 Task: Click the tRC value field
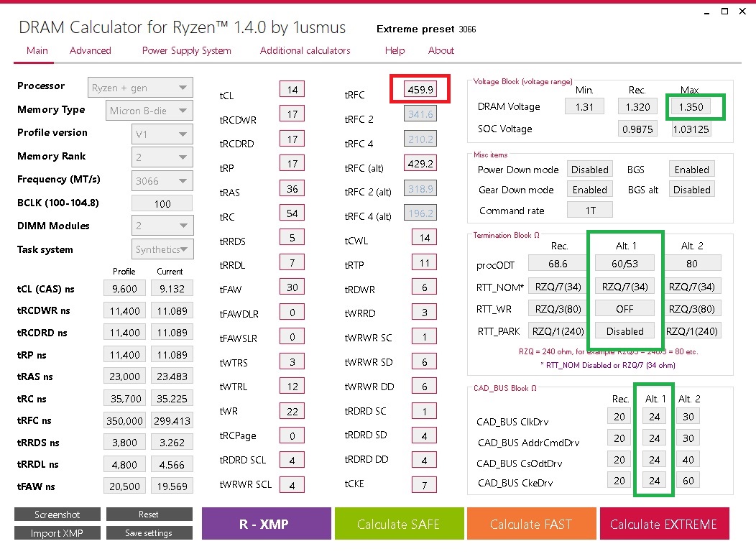292,213
